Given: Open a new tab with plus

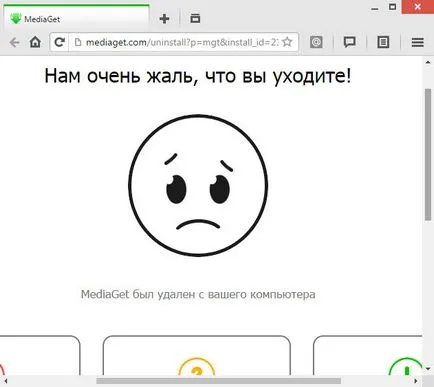Looking at the screenshot, I should (164, 19).
